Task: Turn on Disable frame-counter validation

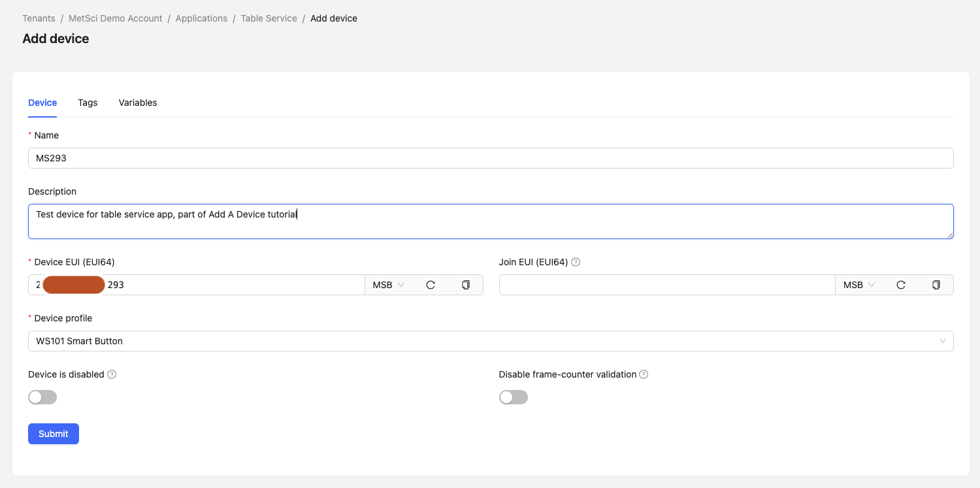Action: [513, 397]
